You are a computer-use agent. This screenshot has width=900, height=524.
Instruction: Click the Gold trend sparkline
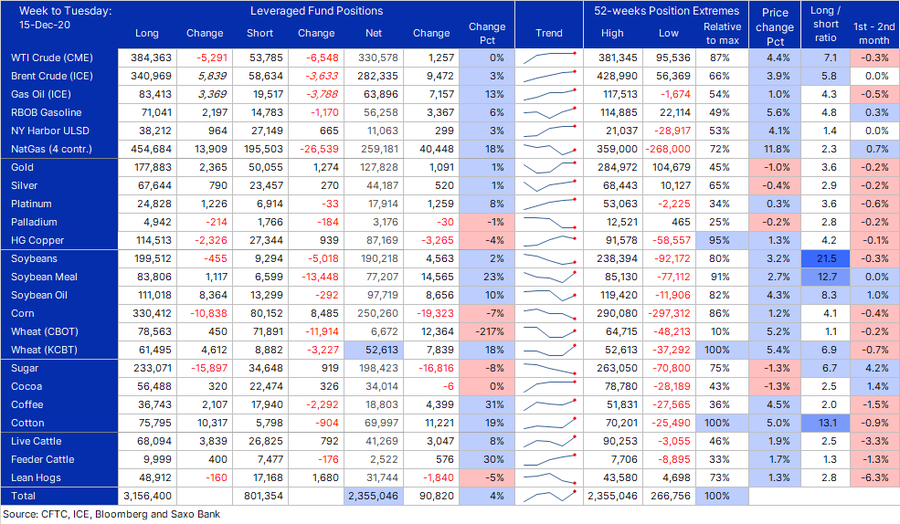[x=549, y=167]
